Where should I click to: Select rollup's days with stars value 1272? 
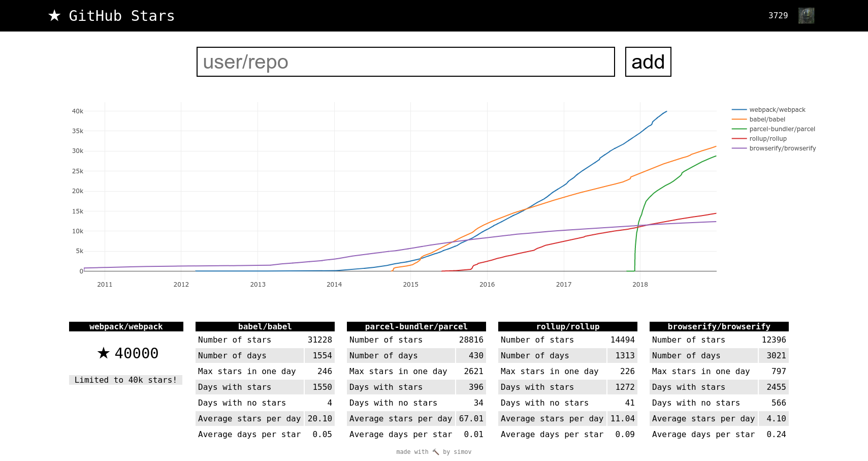(625, 387)
